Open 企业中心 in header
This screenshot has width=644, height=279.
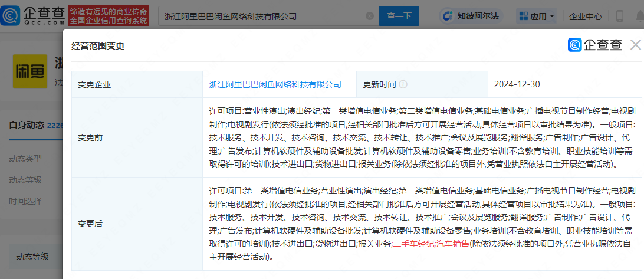click(586, 17)
